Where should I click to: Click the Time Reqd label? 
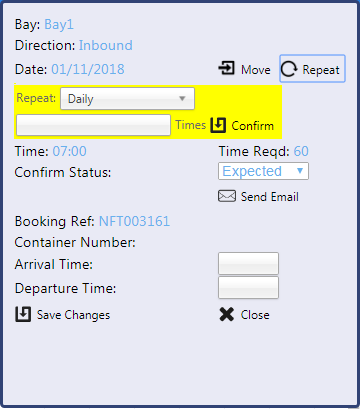click(254, 152)
